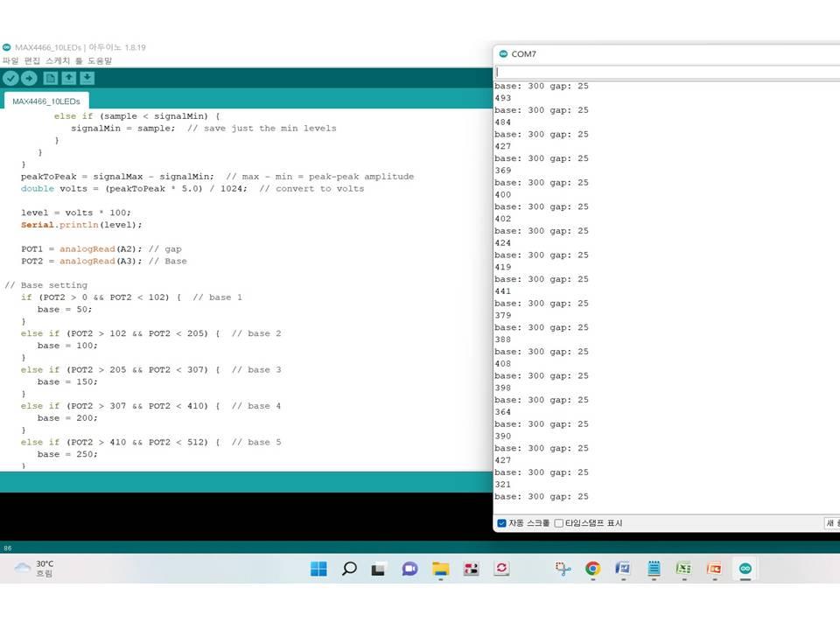Screen dimensions: 840x630
Task: Click the 'base = 200;' line
Action: click(67, 418)
